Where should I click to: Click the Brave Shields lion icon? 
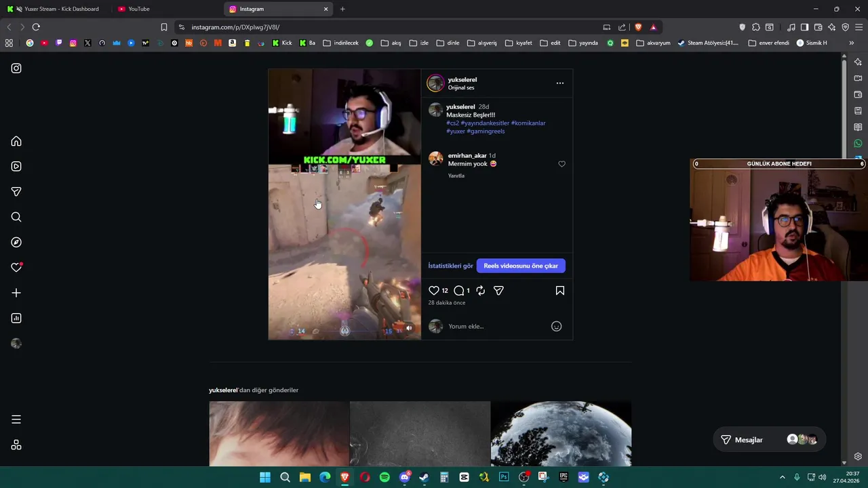coord(638,27)
